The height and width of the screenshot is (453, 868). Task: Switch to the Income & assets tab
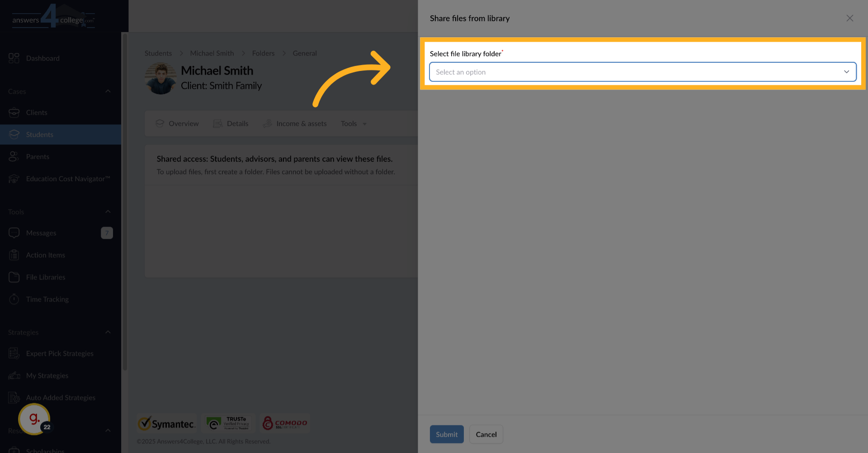pyautogui.click(x=301, y=123)
